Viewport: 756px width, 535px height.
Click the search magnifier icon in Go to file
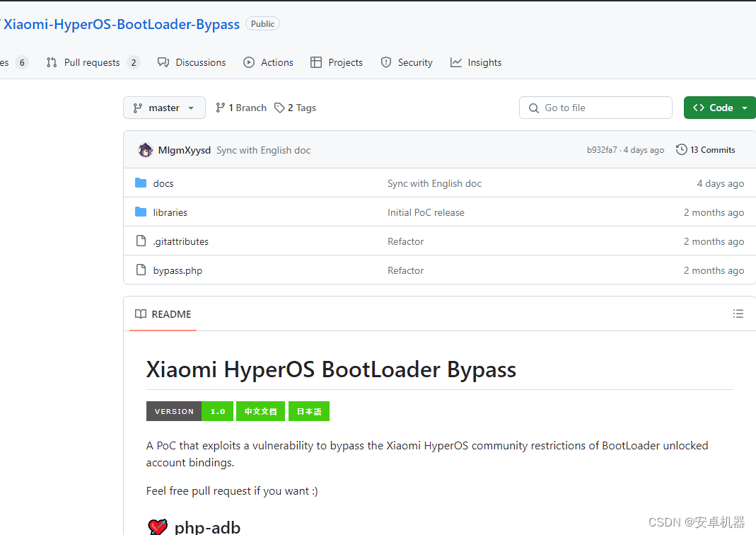pos(534,108)
